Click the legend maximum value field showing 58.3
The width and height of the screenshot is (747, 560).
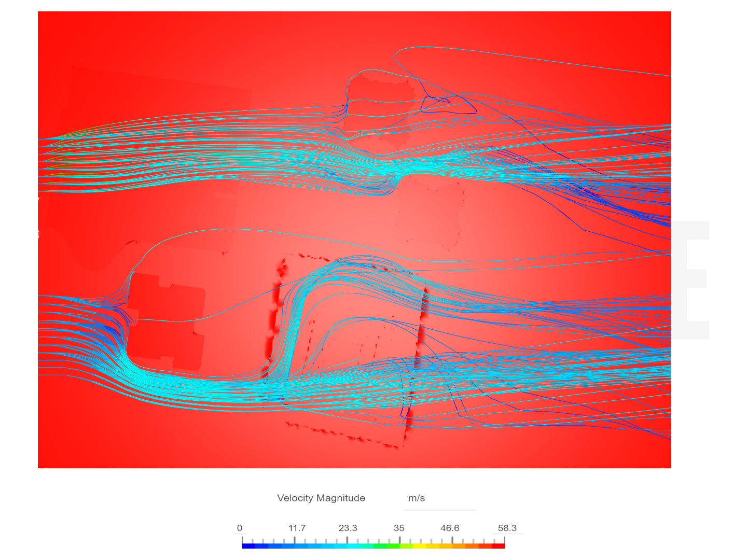tap(507, 528)
